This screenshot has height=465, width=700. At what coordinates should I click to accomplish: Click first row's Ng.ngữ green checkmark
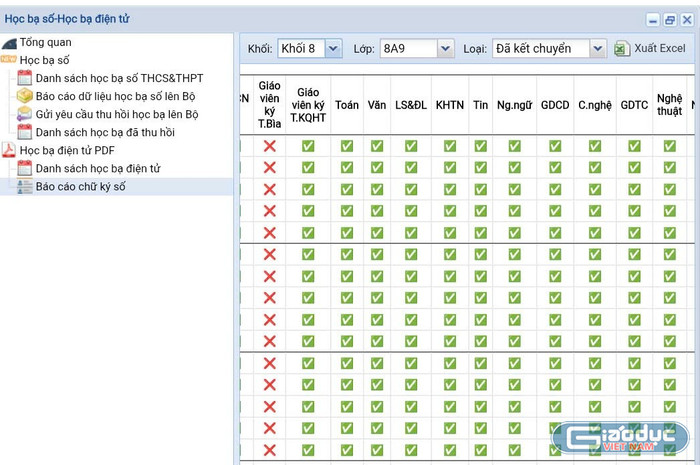[514, 146]
